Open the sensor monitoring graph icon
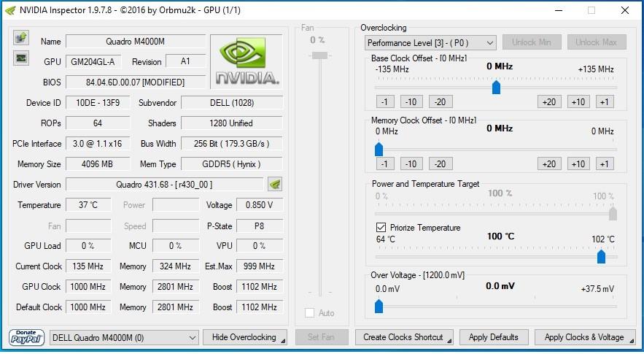The image size is (644, 354). (x=21, y=58)
